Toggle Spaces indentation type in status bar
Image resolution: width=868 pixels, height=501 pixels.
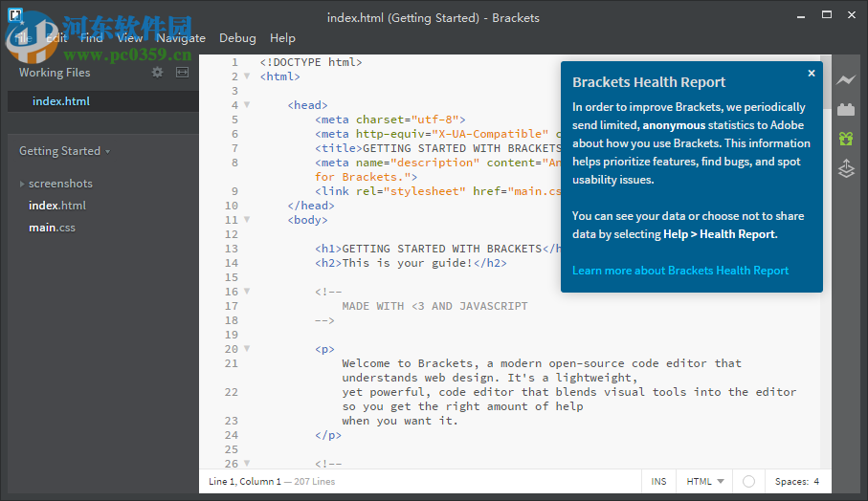[x=790, y=482]
